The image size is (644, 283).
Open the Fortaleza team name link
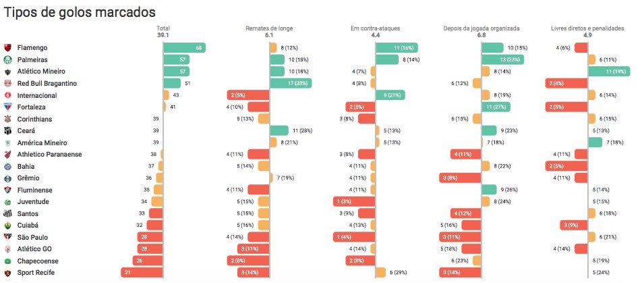point(31,107)
